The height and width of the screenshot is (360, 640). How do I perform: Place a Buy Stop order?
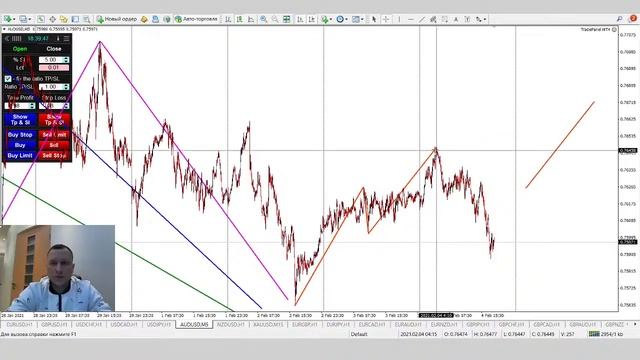[x=20, y=135]
